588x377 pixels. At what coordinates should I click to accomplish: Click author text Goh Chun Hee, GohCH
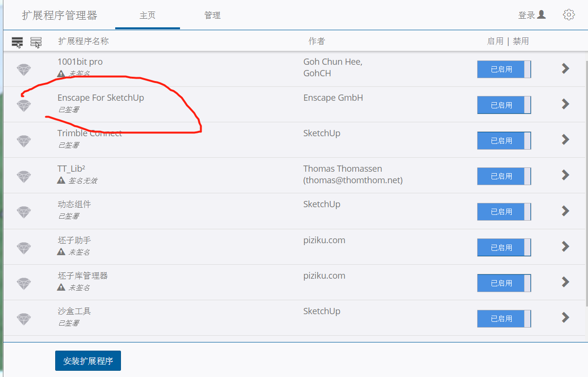pos(333,68)
